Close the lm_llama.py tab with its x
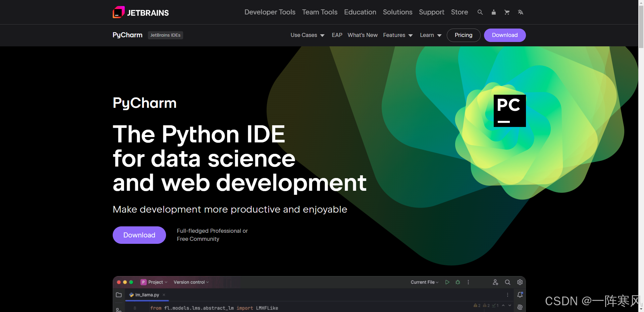 pos(164,295)
